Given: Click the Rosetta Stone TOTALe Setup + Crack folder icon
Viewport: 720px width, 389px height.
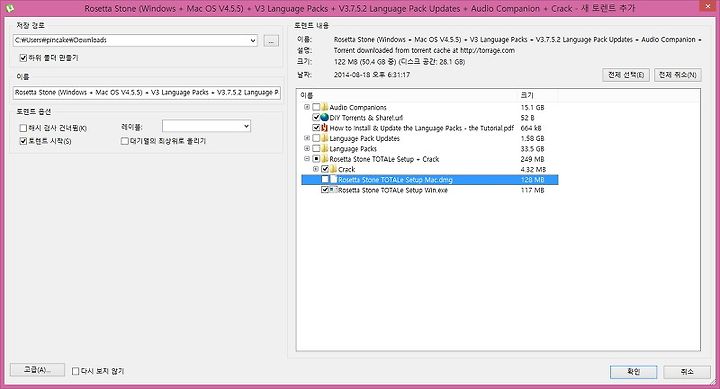Looking at the screenshot, I should click(325, 159).
